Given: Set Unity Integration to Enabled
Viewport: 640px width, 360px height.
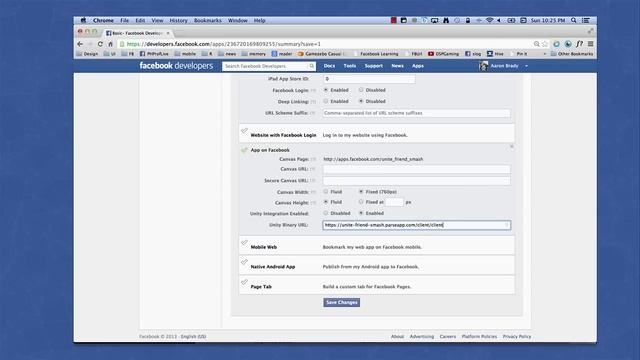Looking at the screenshot, I should pyautogui.click(x=361, y=213).
